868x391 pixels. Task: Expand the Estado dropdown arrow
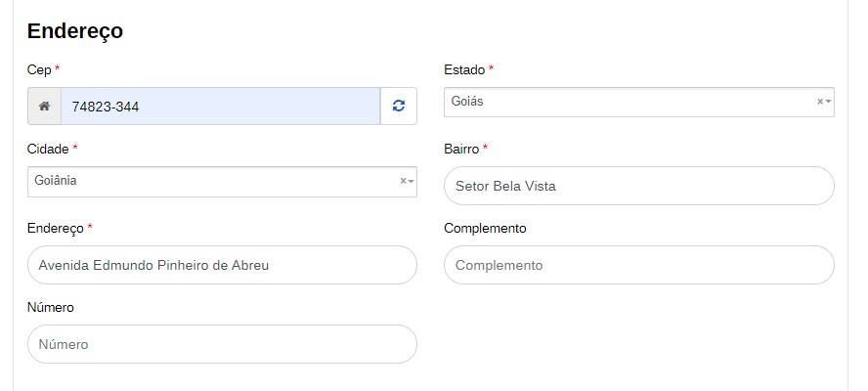point(829,102)
